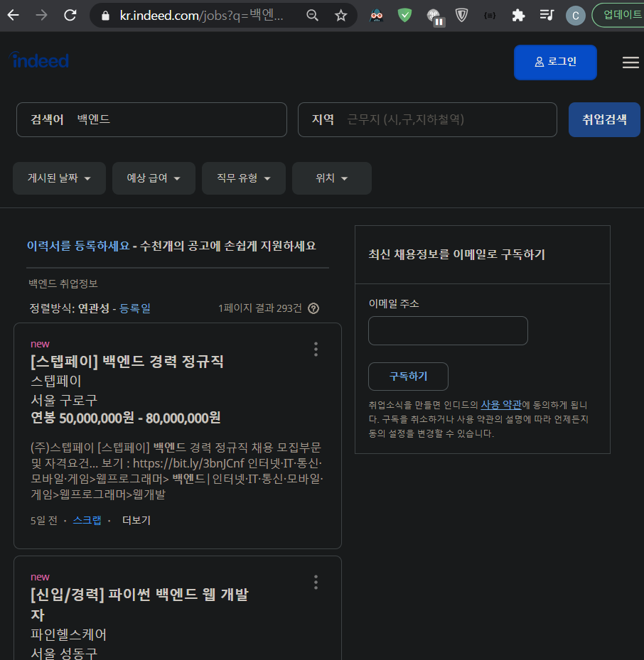Open the hamburger navigation menu
The image size is (644, 660).
(630, 63)
